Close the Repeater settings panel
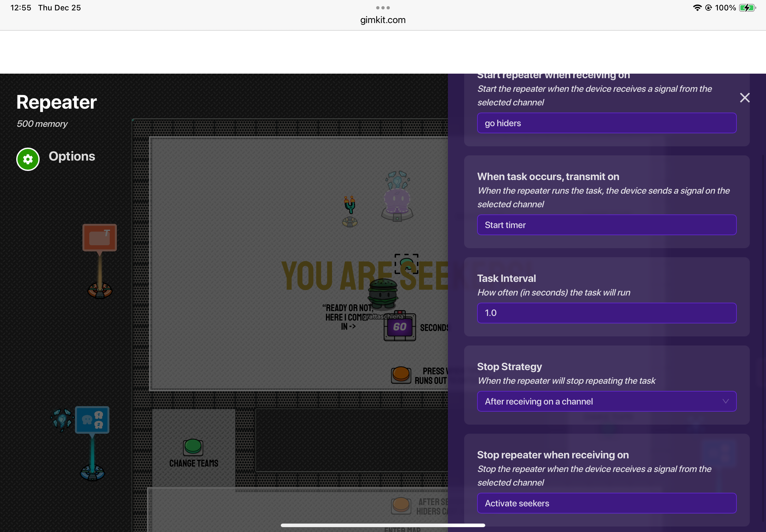 point(745,98)
